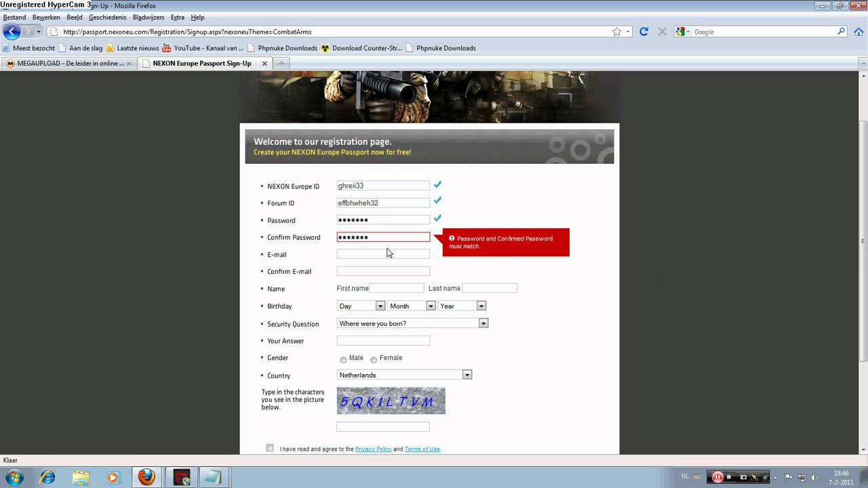Image resolution: width=868 pixels, height=488 pixels.
Task: Open the Extra menu
Action: [x=178, y=17]
